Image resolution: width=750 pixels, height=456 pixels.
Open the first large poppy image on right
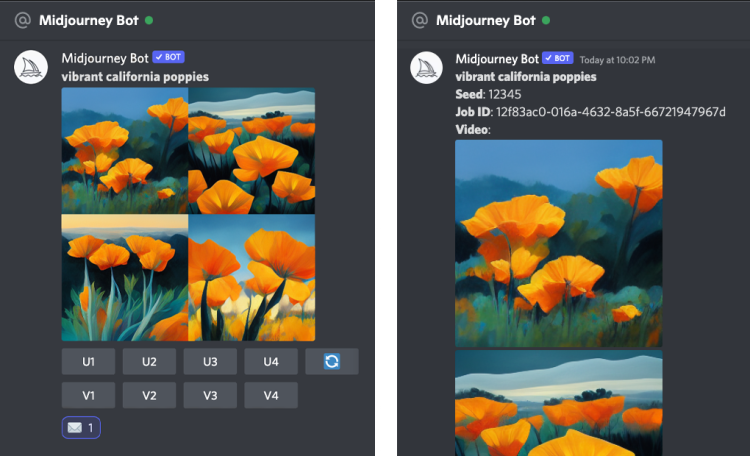tap(559, 243)
